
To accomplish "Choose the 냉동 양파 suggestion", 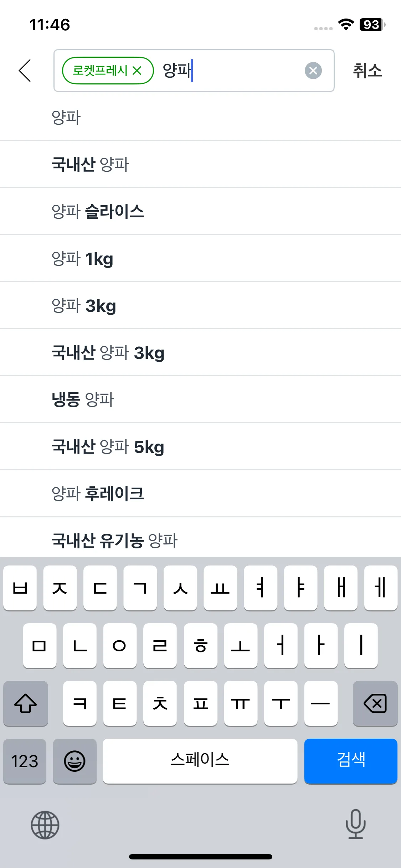I will click(200, 399).
